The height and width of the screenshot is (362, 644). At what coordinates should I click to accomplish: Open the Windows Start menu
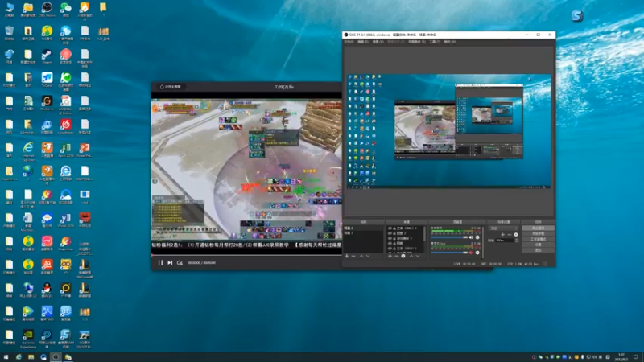[6, 357]
